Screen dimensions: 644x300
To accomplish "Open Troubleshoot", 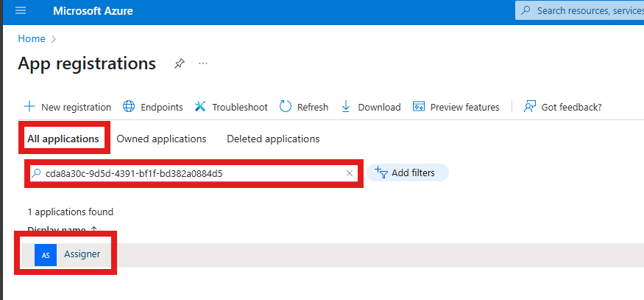I will coord(231,107).
